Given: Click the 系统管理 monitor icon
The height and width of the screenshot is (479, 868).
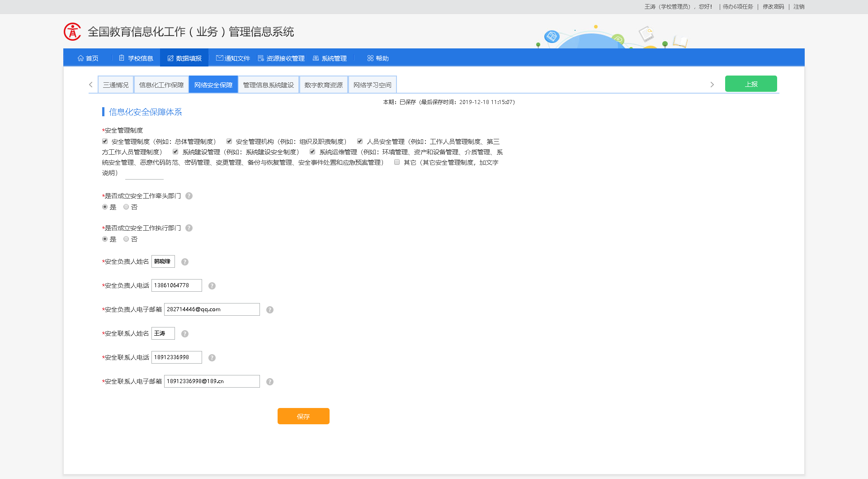Looking at the screenshot, I should coord(316,58).
